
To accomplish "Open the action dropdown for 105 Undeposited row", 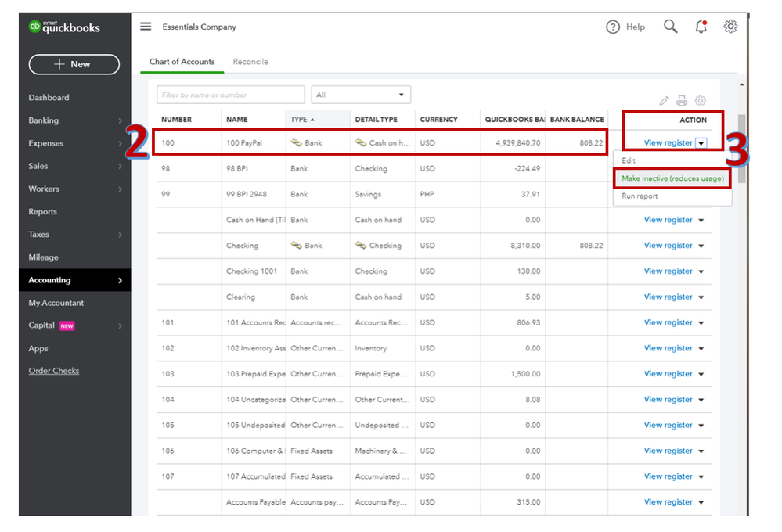I will [x=701, y=426].
